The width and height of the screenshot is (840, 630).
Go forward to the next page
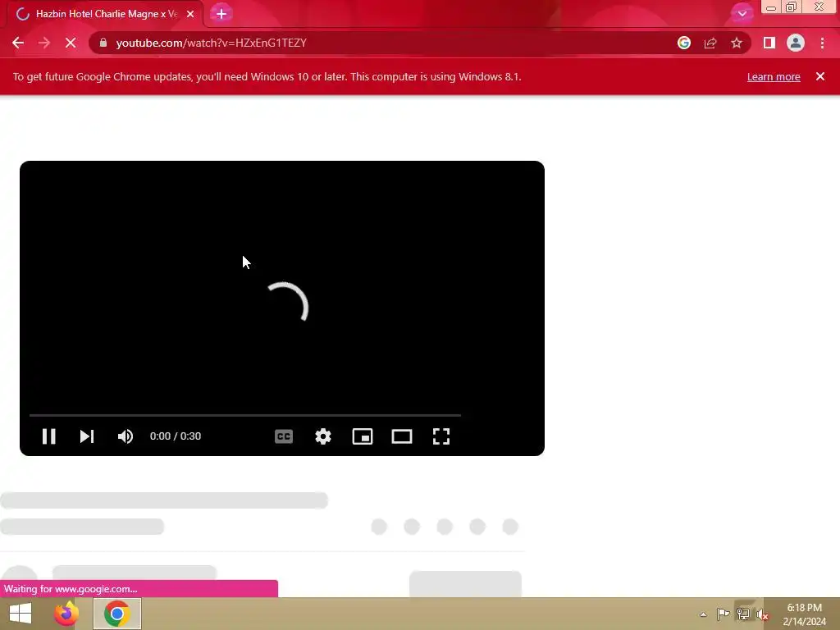point(44,43)
